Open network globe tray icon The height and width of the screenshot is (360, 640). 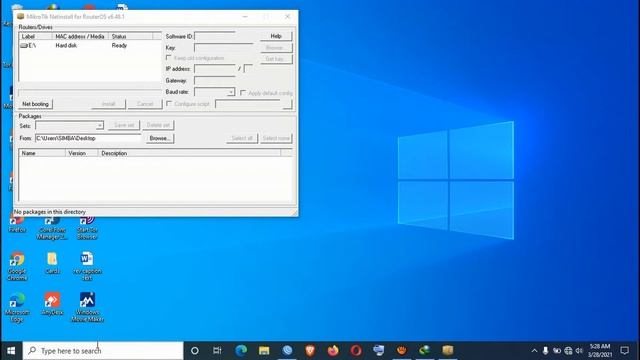pos(568,351)
